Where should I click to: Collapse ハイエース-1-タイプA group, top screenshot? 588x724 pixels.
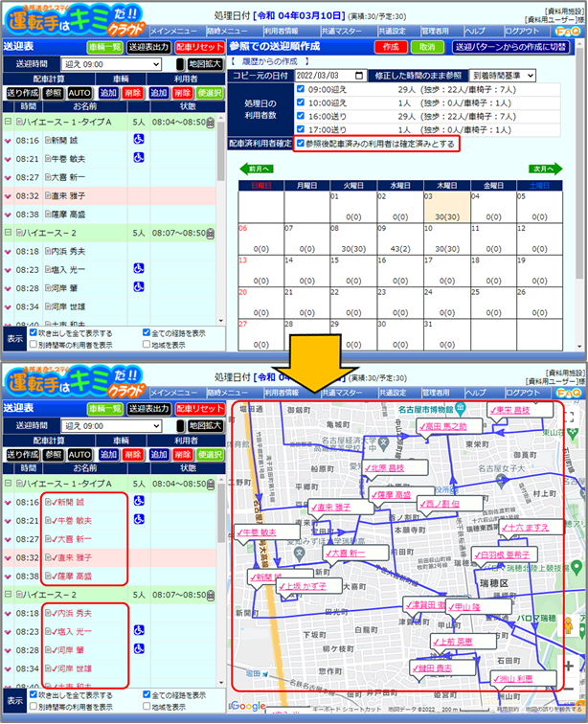coord(8,122)
